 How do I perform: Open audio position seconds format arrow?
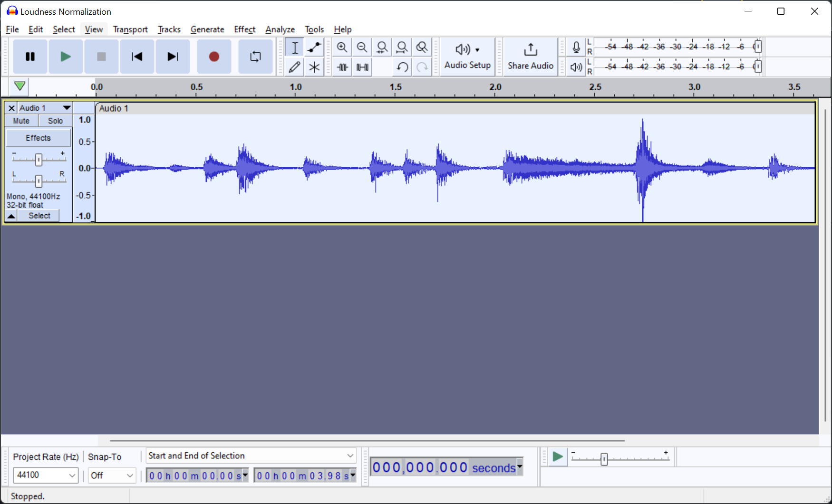pyautogui.click(x=520, y=467)
